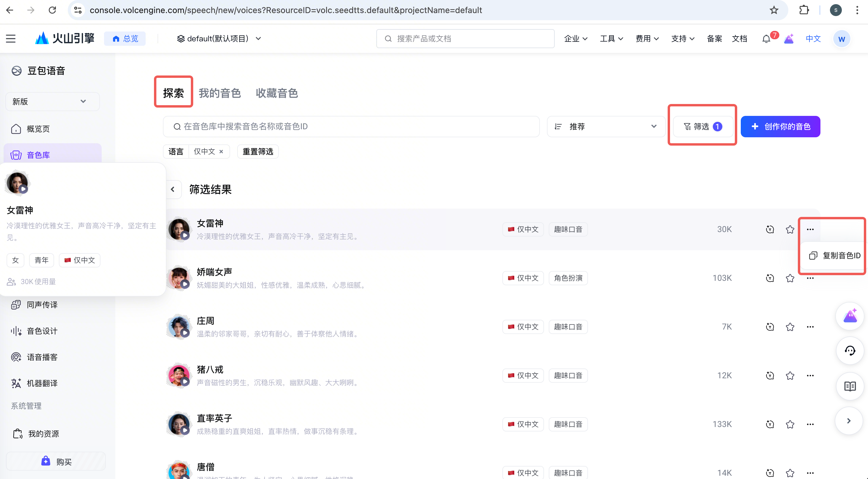
Task: Click the user avatar W
Action: click(x=841, y=39)
